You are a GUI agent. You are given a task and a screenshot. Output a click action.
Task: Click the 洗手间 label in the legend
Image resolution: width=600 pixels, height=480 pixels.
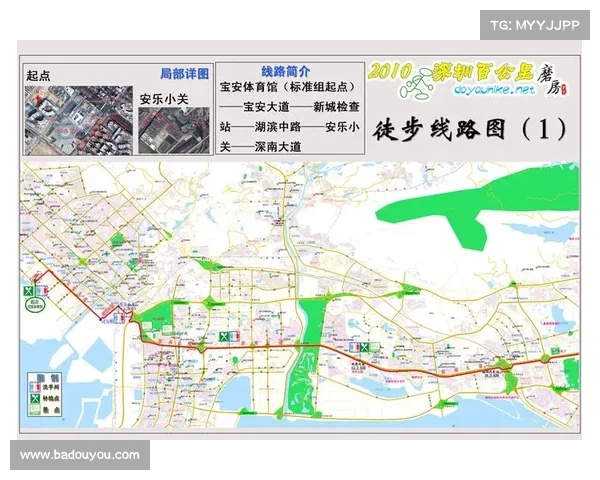coord(50,387)
